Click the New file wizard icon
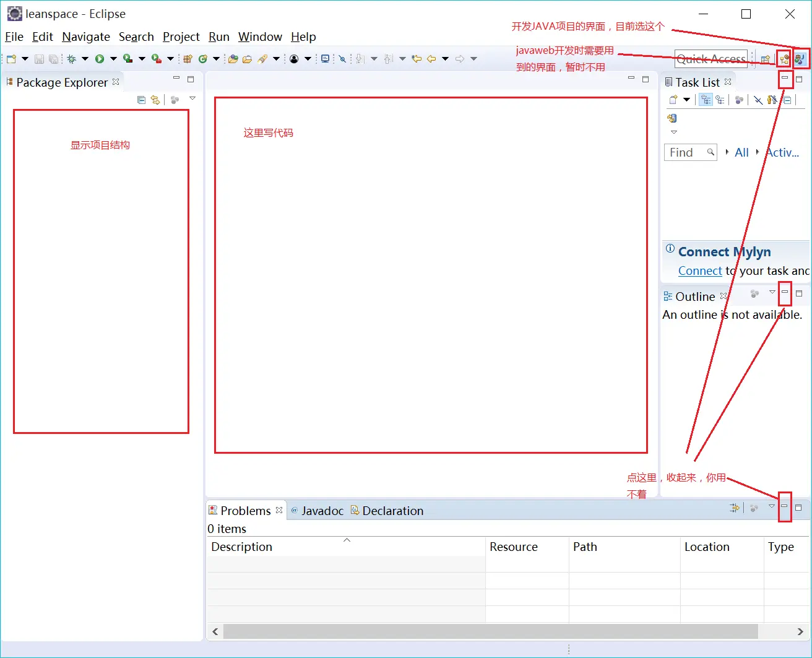Screen dimensions: 812x658 click(11, 59)
